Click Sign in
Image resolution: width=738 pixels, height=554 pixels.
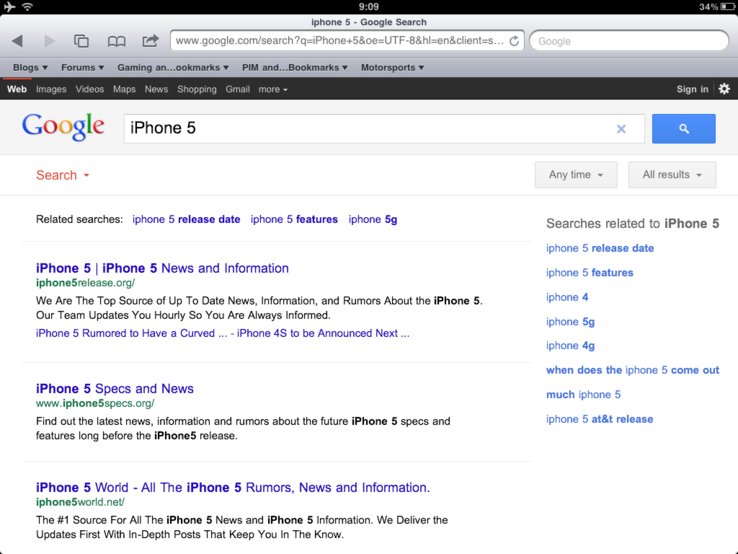pyautogui.click(x=692, y=89)
